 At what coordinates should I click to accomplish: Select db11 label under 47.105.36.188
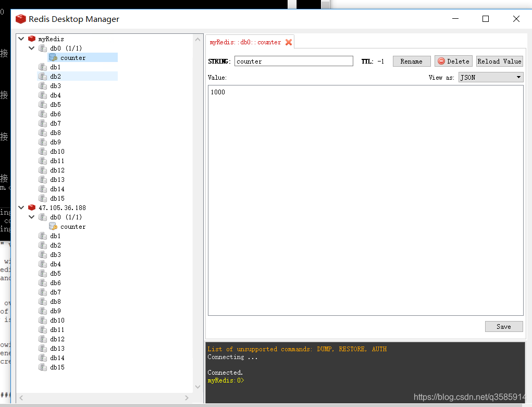[57, 329]
